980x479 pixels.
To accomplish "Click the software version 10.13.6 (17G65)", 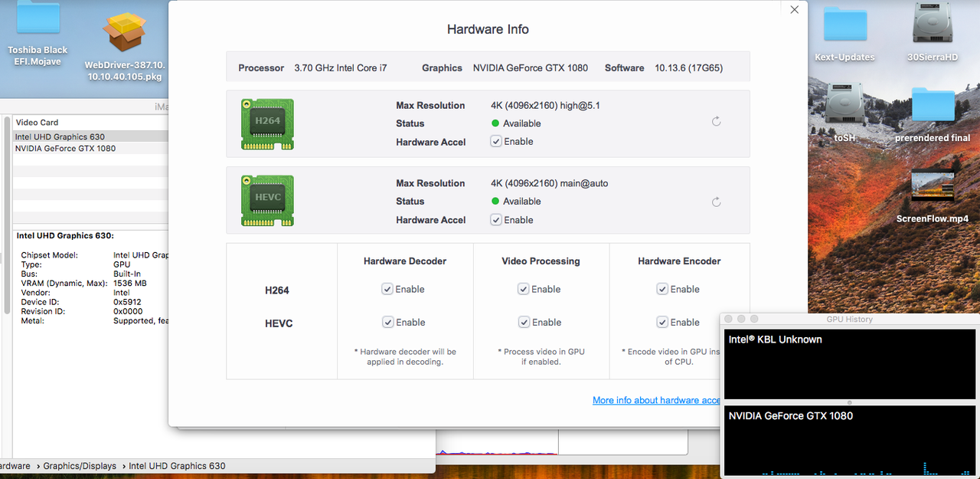I will click(x=688, y=68).
